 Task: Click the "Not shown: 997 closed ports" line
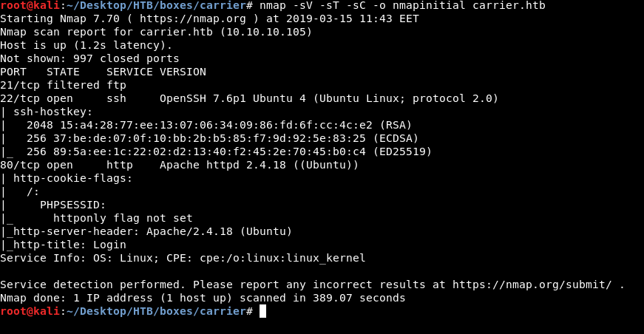(89, 58)
